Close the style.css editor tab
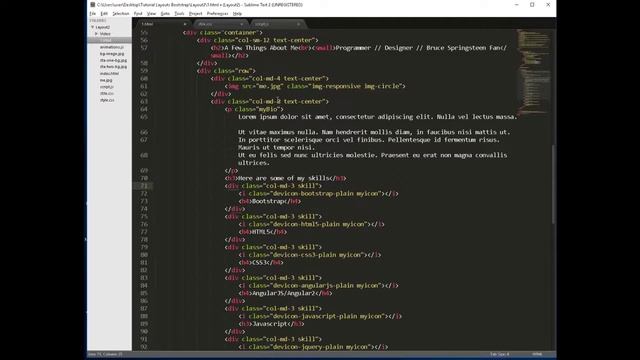Screen dimensions: 640x360 242,24
